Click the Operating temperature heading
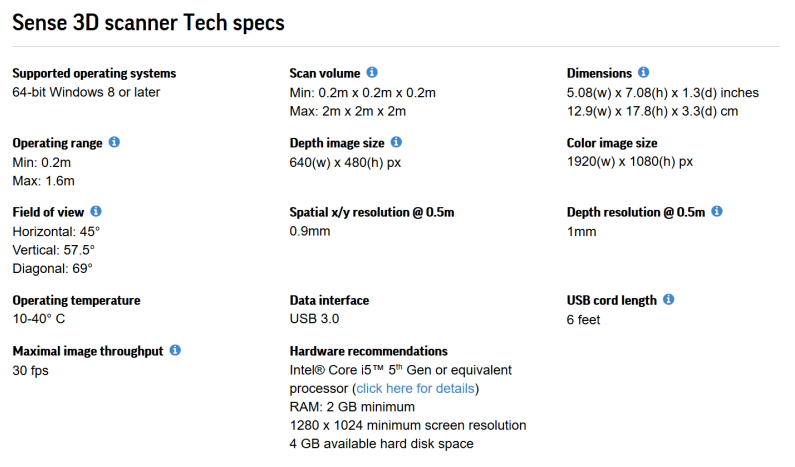 pos(77,301)
